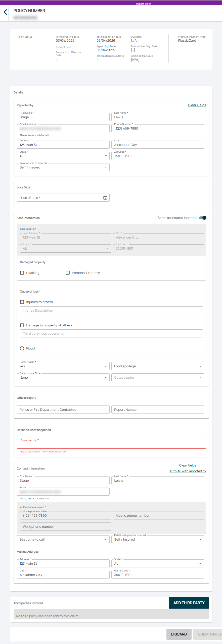Enable Injuries to others checkbox
This screenshot has height=644, width=222.
22,302
